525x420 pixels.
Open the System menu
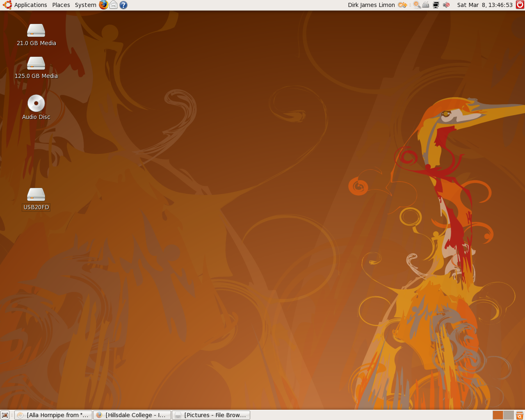85,5
